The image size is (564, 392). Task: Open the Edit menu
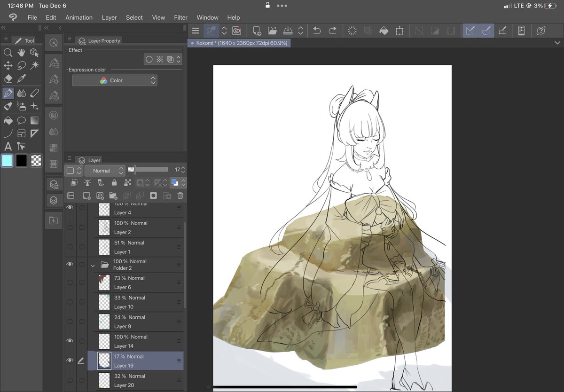pos(51,17)
